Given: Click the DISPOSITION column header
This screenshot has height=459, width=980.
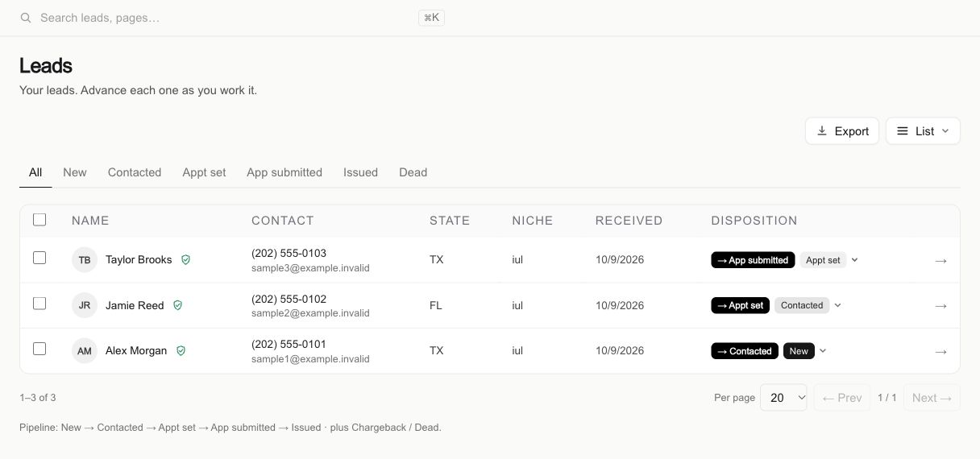Looking at the screenshot, I should (x=754, y=221).
